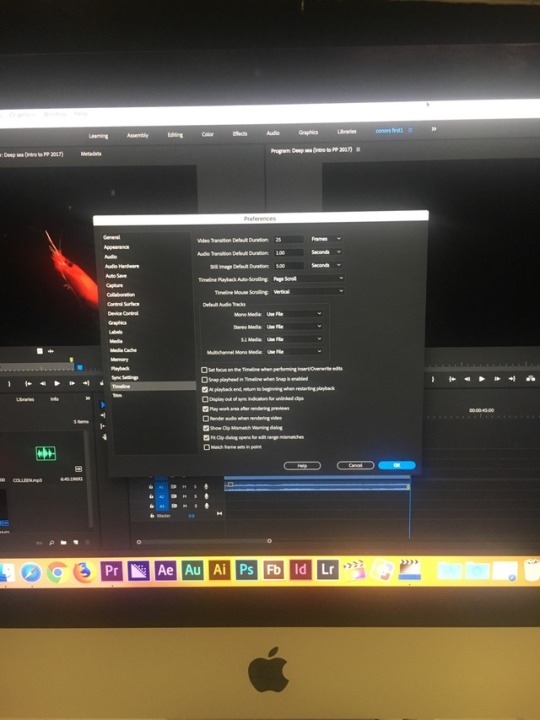Enable Match frame sets in point
The height and width of the screenshot is (720, 540).
point(207,447)
